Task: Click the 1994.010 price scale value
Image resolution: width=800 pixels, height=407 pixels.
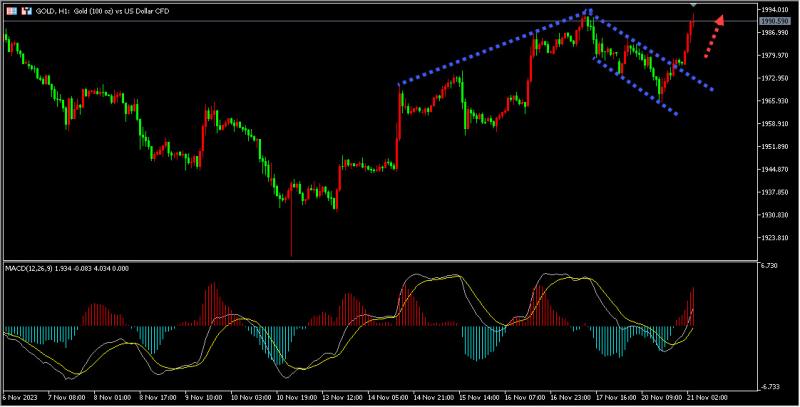Action: [776, 10]
